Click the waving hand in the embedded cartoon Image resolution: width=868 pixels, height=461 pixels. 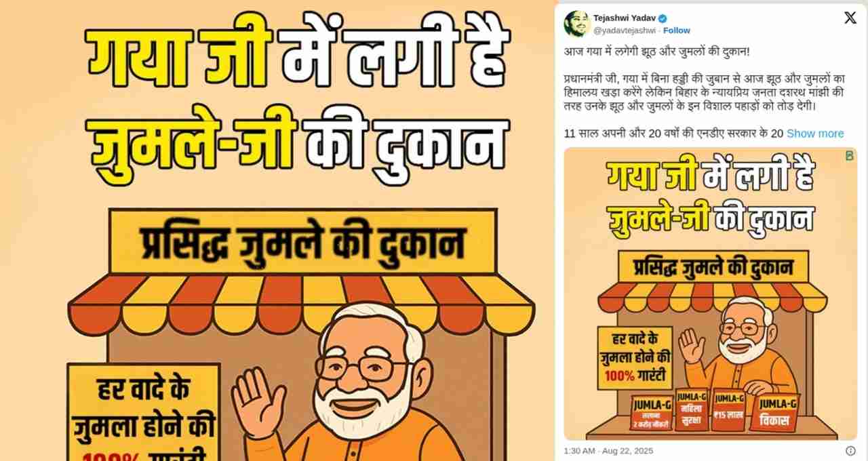click(x=692, y=346)
